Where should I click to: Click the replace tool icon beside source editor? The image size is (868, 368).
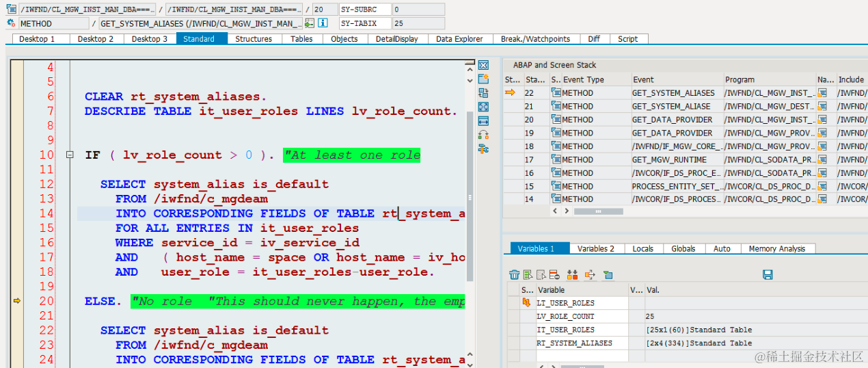484,93
